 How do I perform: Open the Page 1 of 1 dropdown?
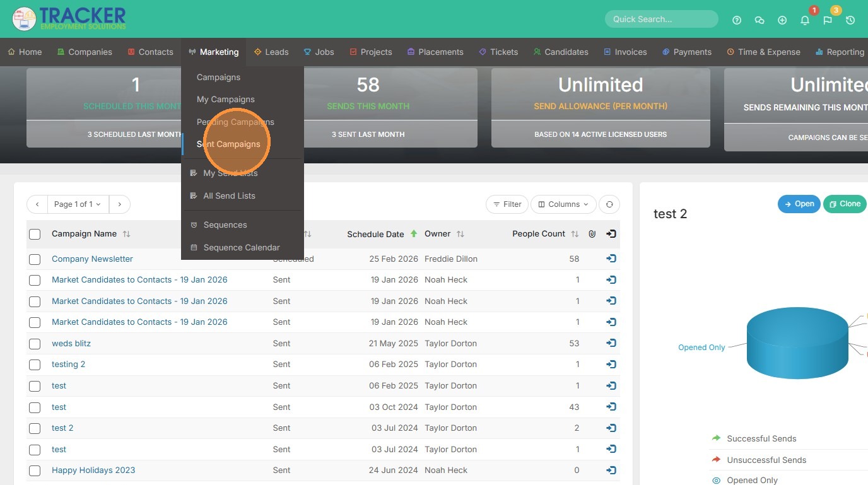[x=78, y=204]
